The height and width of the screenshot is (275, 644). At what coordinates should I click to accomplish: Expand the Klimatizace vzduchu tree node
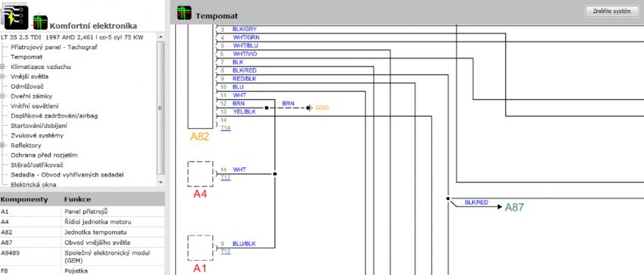point(2,67)
